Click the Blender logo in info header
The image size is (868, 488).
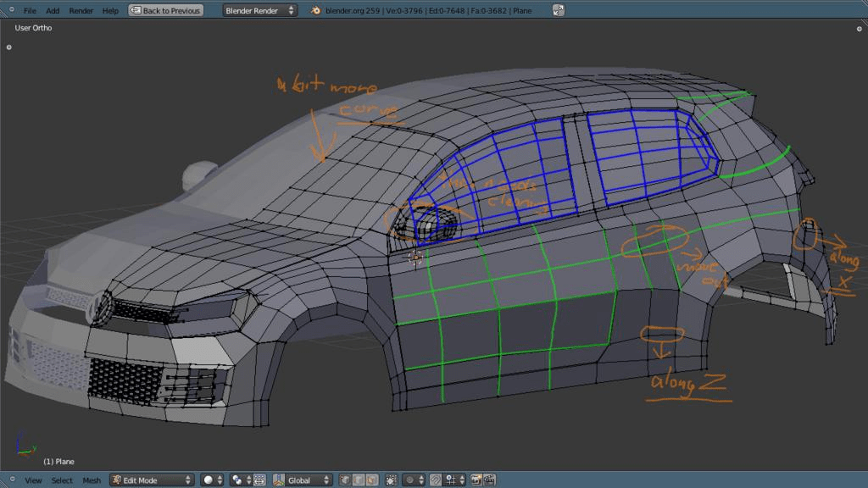[315, 10]
